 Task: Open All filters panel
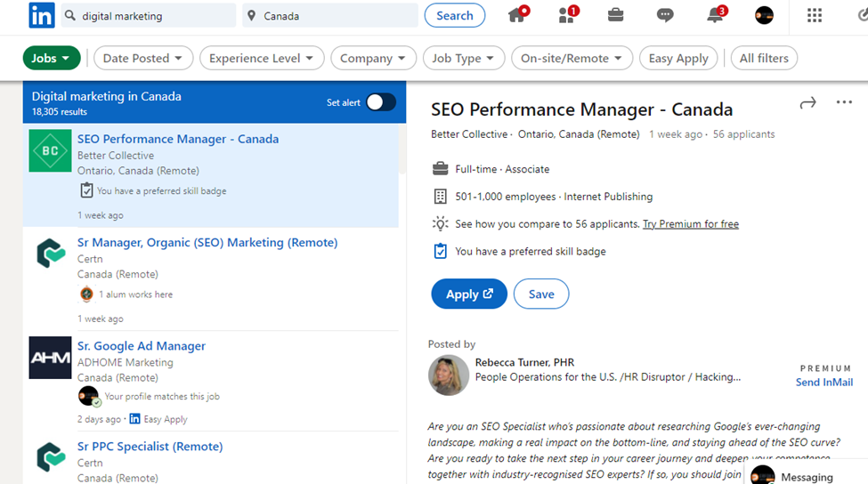764,58
